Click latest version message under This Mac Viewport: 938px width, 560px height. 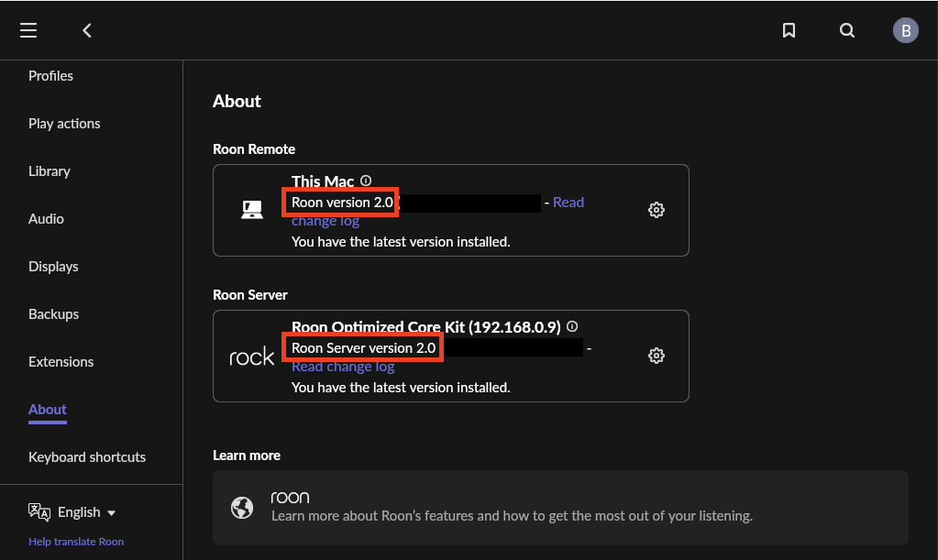point(401,242)
